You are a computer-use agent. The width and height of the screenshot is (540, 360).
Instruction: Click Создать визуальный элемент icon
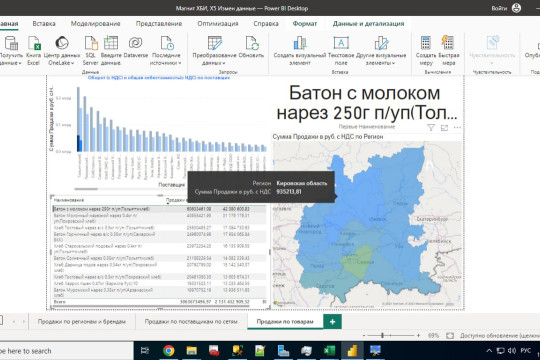(300, 43)
